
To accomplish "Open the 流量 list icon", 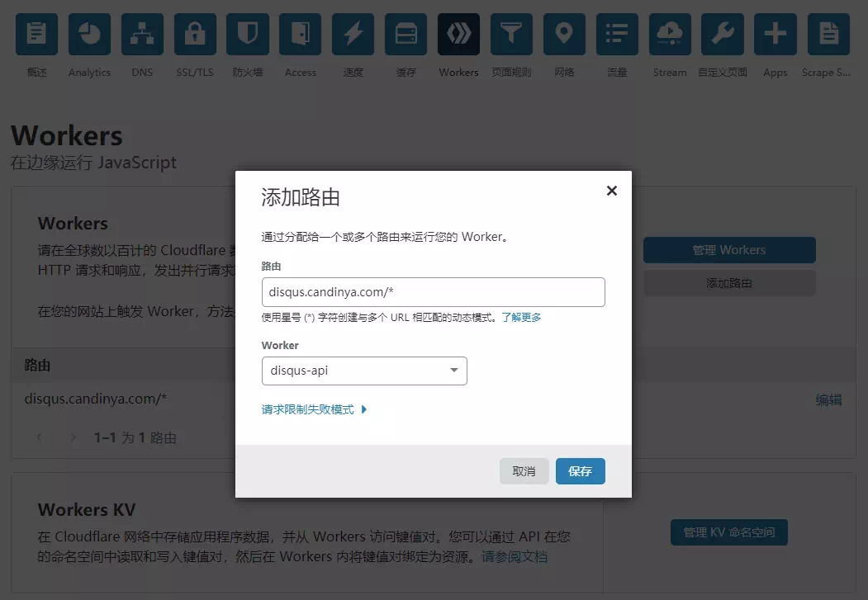I will pos(617,35).
